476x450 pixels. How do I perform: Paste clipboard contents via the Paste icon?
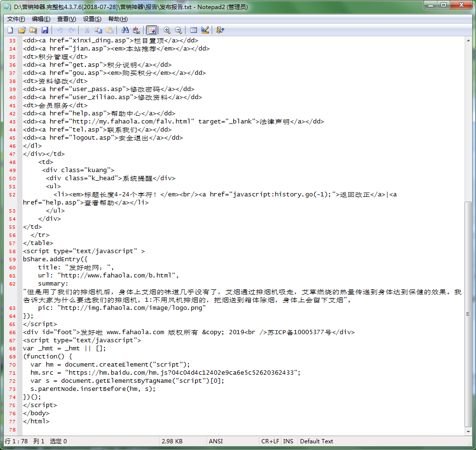click(x=110, y=30)
